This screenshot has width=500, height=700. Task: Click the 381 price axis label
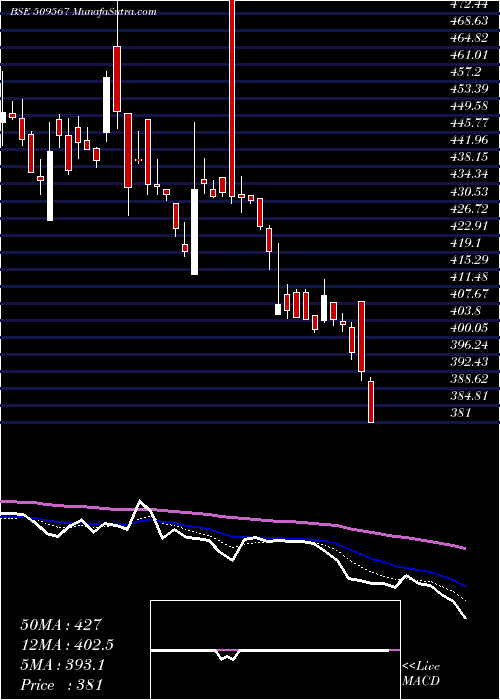pyautogui.click(x=460, y=413)
